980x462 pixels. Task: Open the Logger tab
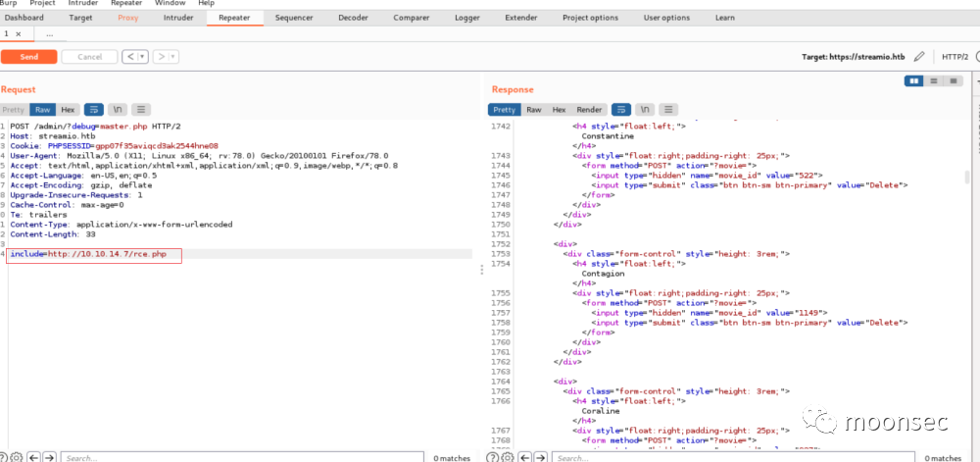point(467,18)
